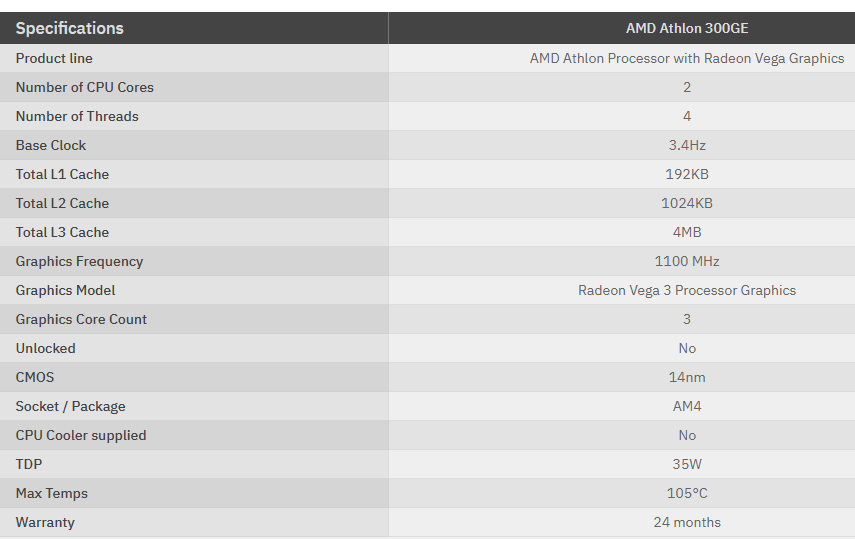This screenshot has height=539, width=855.
Task: Click the AMD Athlon 300GE column header
Action: [x=687, y=28]
